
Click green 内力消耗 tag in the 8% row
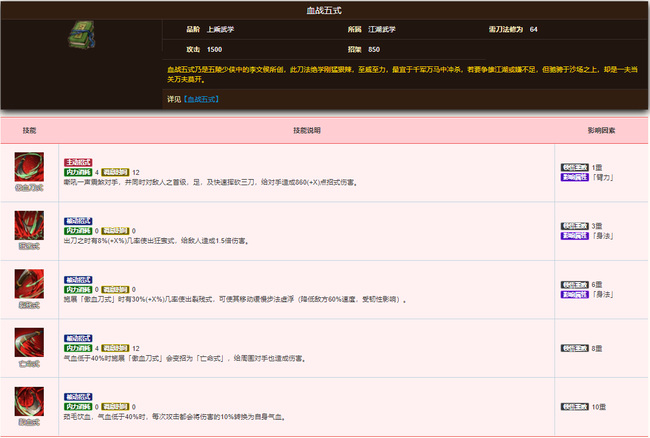click(x=78, y=231)
